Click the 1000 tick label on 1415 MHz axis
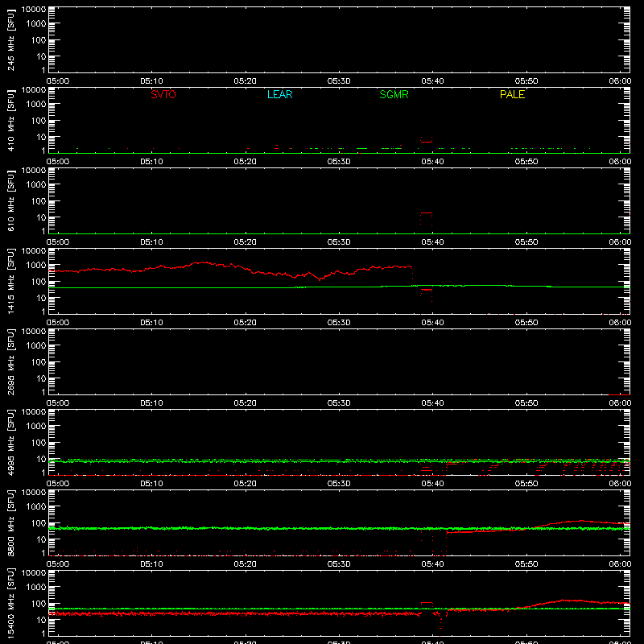 tap(36, 266)
